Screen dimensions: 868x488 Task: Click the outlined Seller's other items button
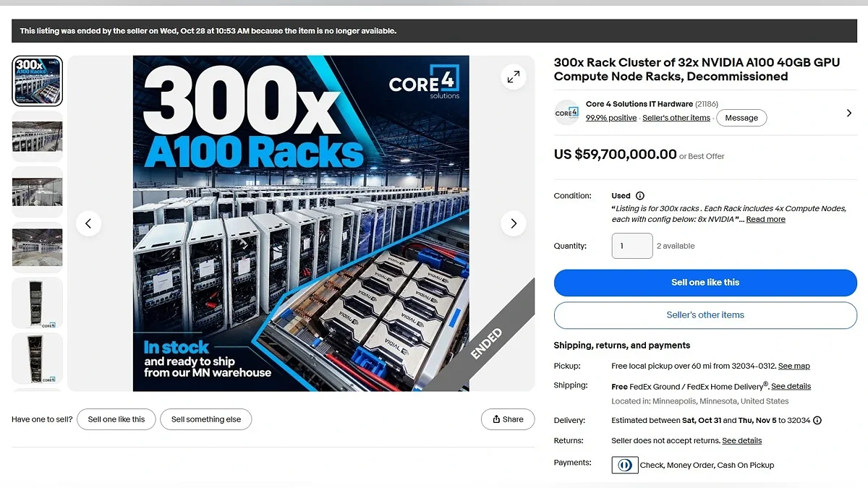(705, 315)
